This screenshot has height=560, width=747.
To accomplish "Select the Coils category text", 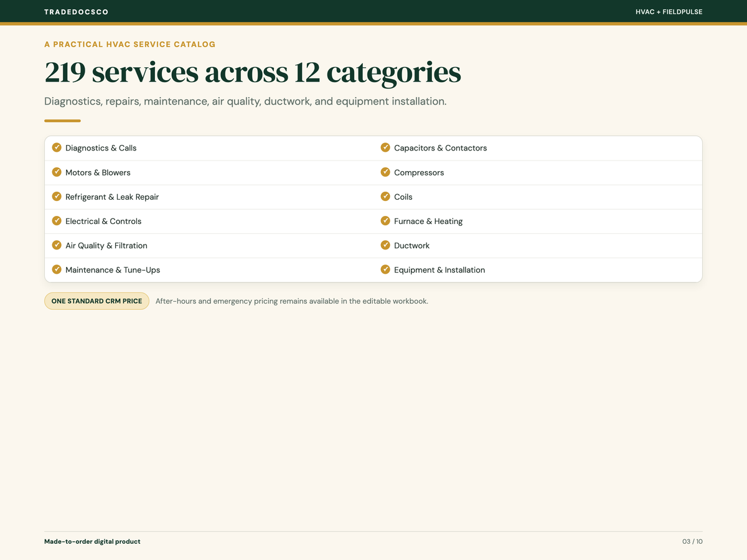I will click(403, 197).
